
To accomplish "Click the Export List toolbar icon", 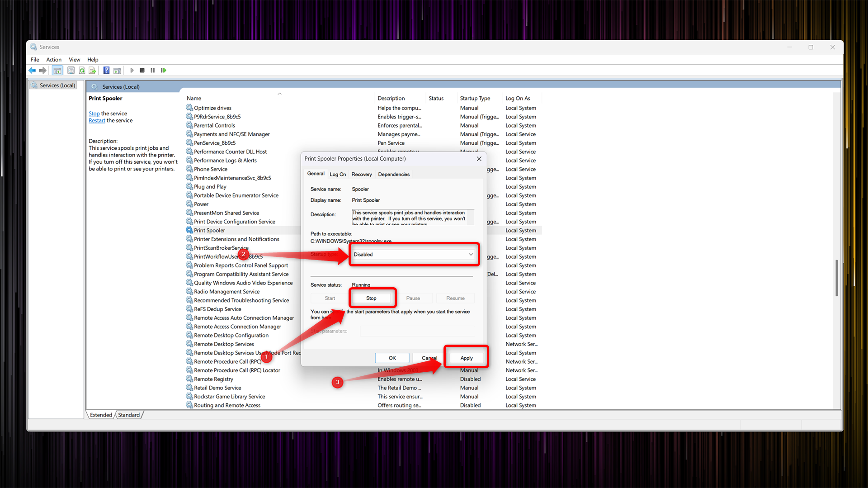I will tap(93, 70).
